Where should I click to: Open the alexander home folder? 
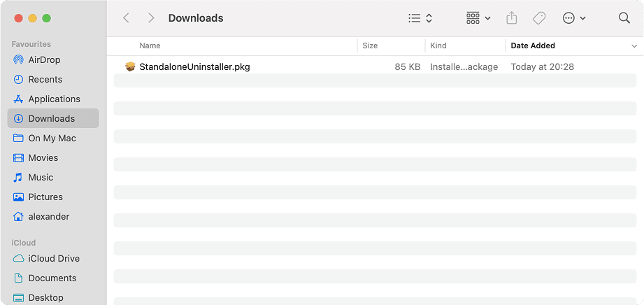[53, 217]
